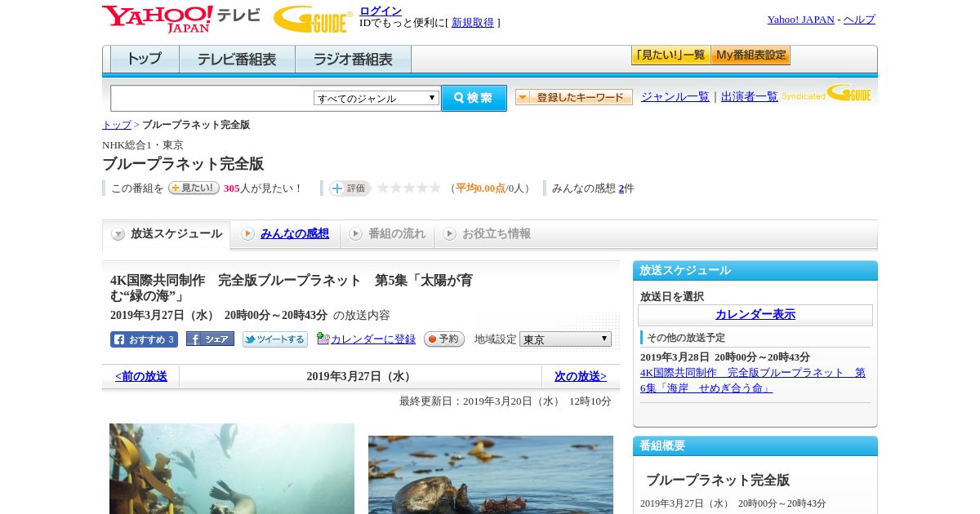
Task: Select the 番組の流れ tab
Action: click(387, 234)
